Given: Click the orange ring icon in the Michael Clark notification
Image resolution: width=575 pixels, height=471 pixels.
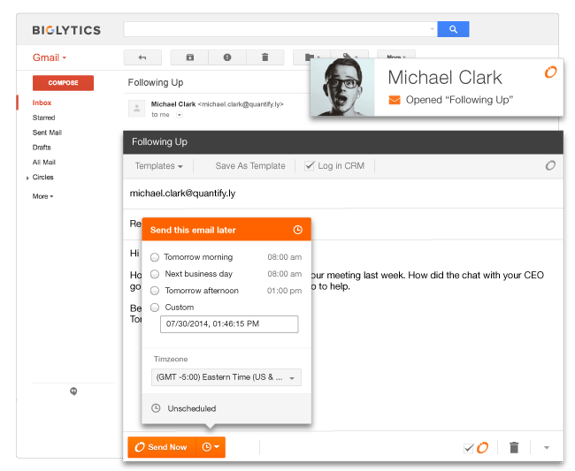Looking at the screenshot, I should [550, 72].
